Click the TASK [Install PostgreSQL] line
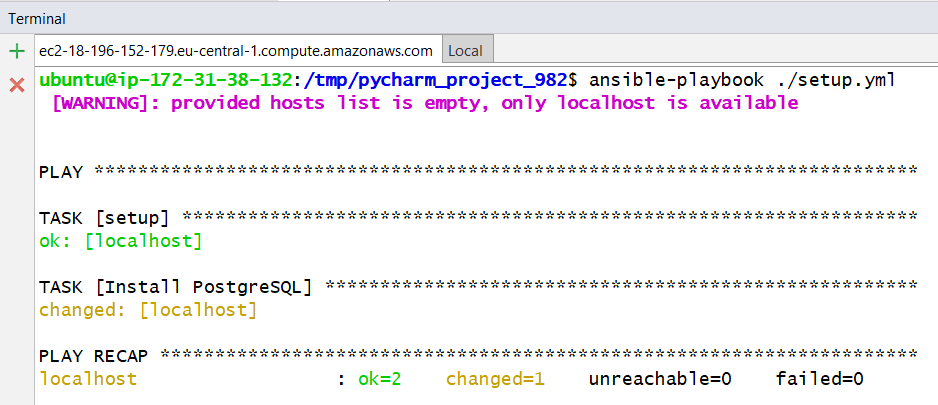This screenshot has height=405, width=938. tap(477, 288)
